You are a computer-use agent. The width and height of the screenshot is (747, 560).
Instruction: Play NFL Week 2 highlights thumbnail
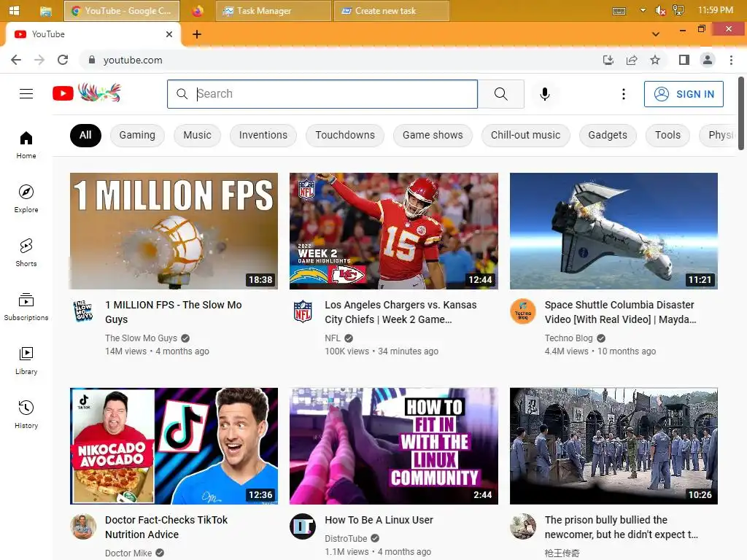(x=393, y=231)
